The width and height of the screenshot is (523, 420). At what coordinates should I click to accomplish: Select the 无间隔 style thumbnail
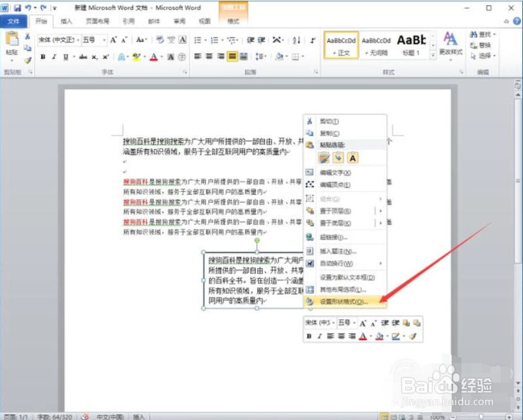coord(376,45)
